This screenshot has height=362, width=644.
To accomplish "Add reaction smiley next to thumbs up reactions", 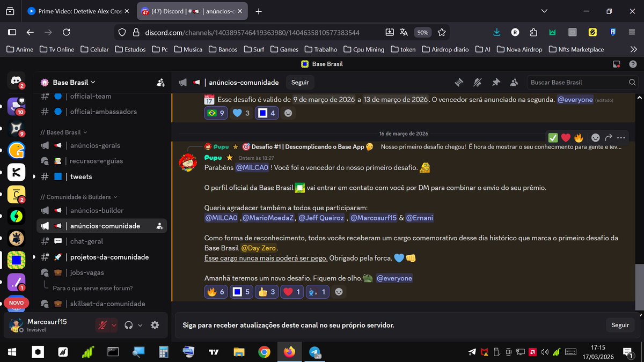I will 338,292.
